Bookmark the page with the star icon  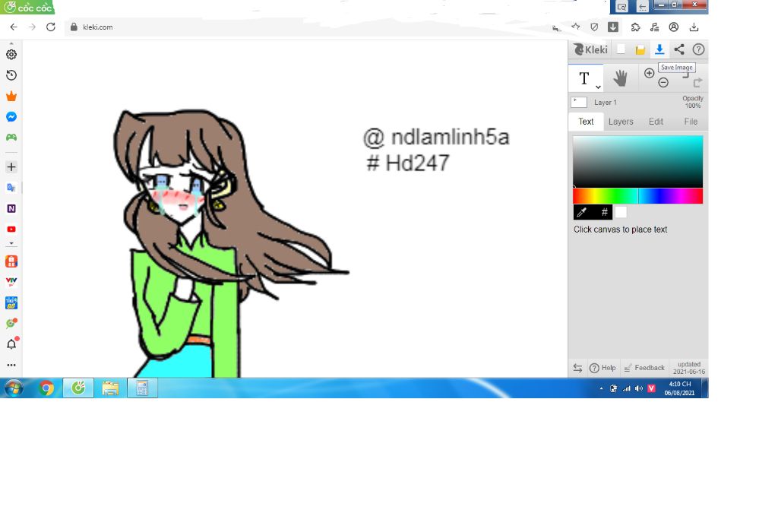[x=576, y=27]
